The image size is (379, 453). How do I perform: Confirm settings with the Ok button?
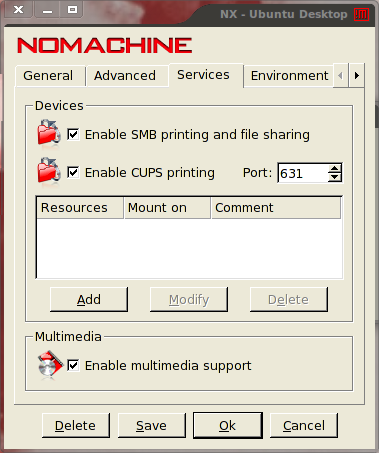(228, 425)
